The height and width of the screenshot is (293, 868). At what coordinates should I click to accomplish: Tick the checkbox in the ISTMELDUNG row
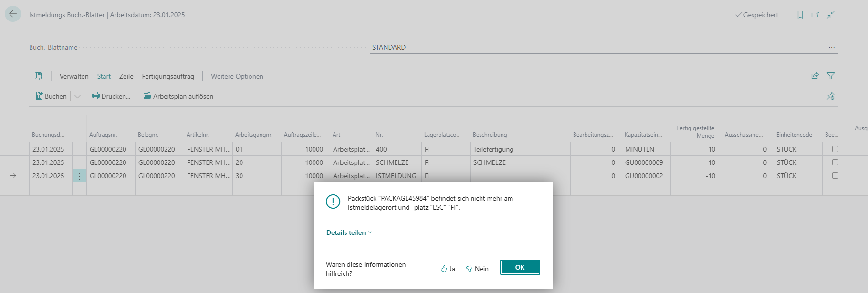point(835,176)
